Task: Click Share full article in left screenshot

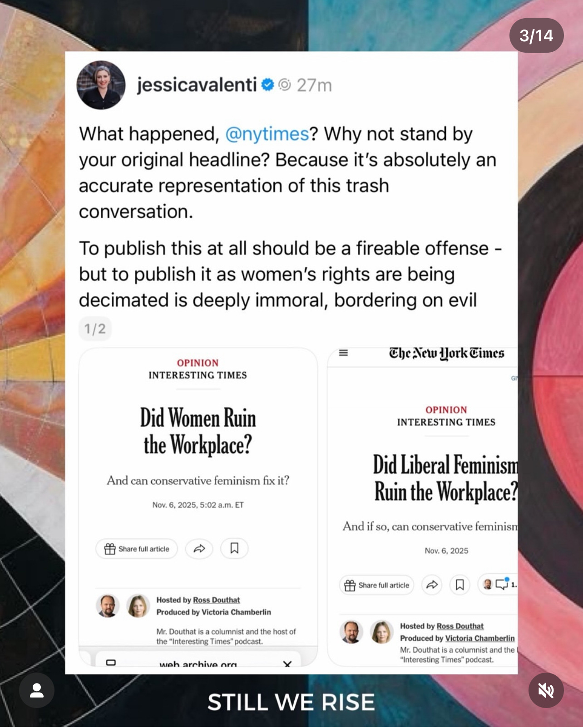Action: tap(137, 549)
